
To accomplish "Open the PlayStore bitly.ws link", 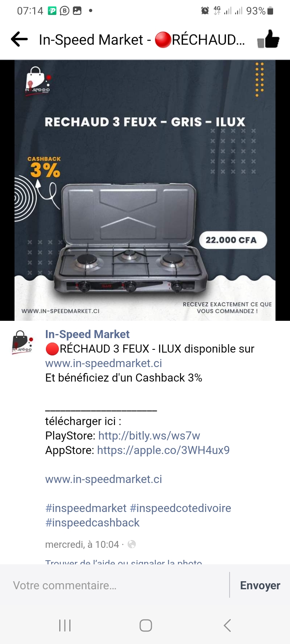I will (149, 436).
